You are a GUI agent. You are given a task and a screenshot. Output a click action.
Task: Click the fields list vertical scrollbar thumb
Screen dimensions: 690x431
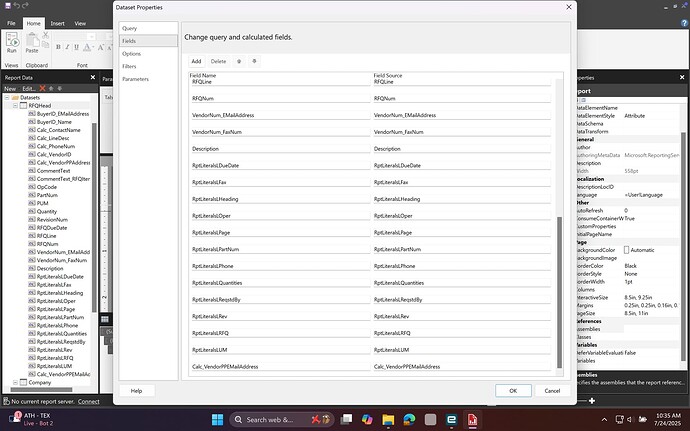(559, 292)
